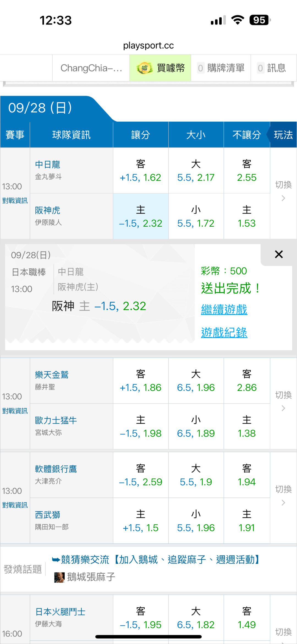Image resolution: width=297 pixels, height=644 pixels.
Task: Tap the playsport.cc address bar
Action: (148, 45)
